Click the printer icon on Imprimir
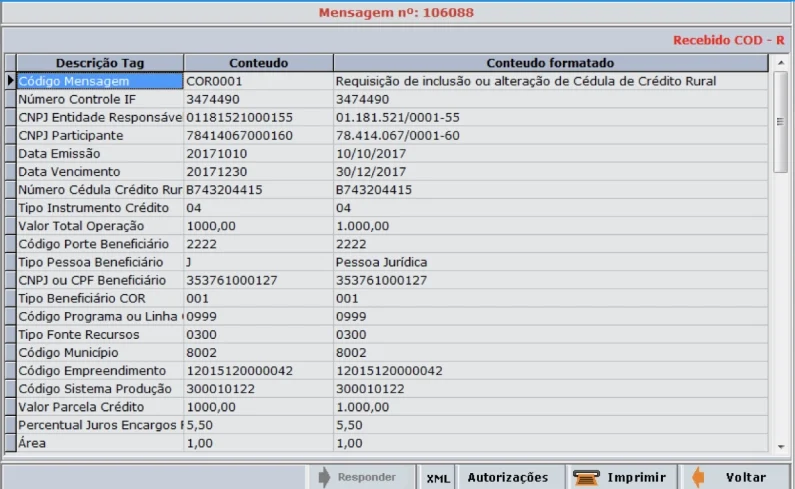795x489 pixels. [x=586, y=477]
